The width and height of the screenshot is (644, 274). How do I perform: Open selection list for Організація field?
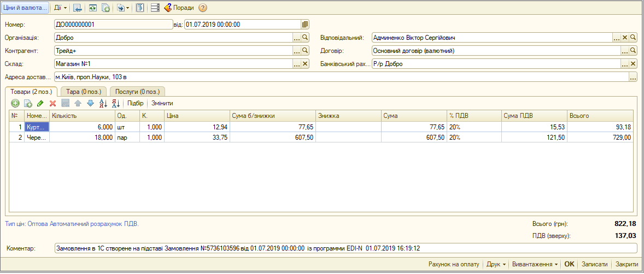(296, 38)
